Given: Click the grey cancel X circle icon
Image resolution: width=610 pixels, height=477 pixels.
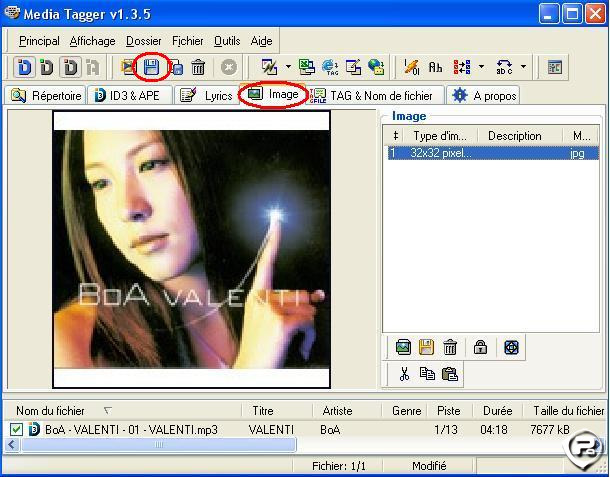Looking at the screenshot, I should (229, 67).
